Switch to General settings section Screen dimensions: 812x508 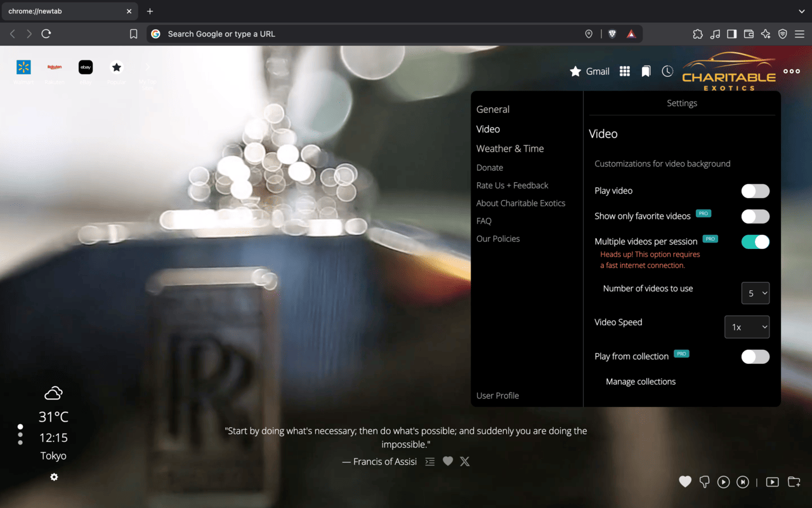(x=493, y=109)
